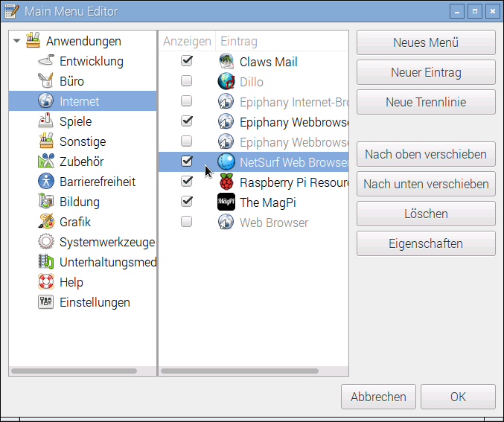Sort by the Anzeigen column header
The height and width of the screenshot is (422, 504).
(x=187, y=42)
